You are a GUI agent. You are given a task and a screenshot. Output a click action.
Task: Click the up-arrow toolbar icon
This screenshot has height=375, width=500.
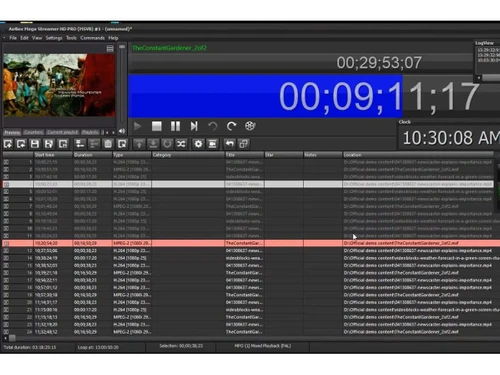[x=139, y=144]
